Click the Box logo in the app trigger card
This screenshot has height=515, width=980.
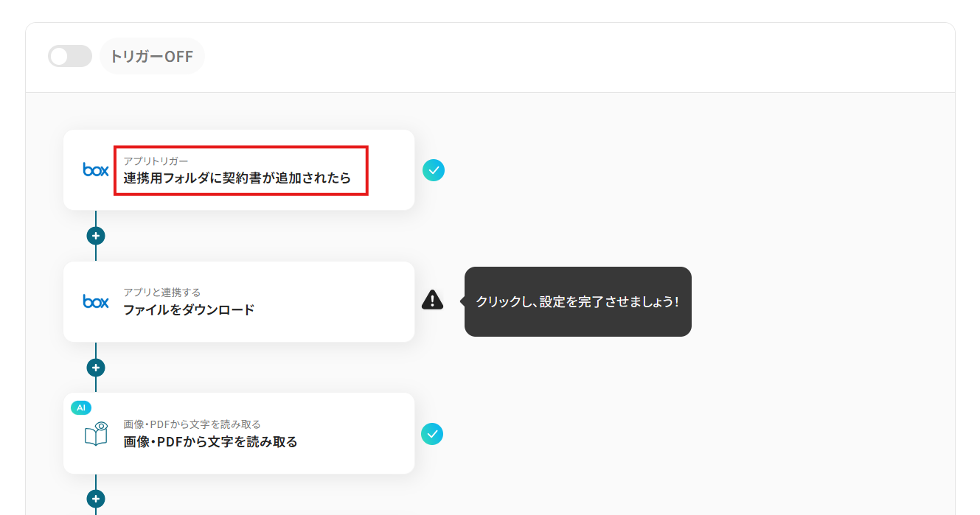click(96, 170)
